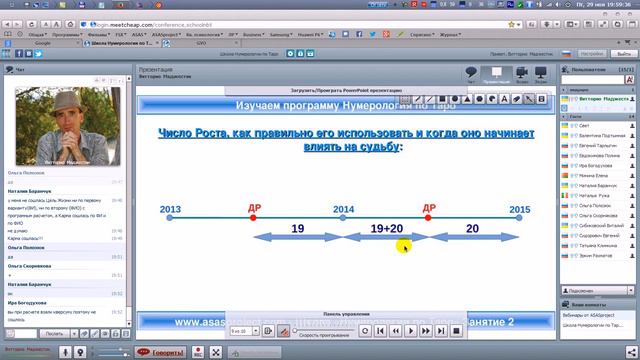
Task: Click the browser home button
Action: (70, 24)
